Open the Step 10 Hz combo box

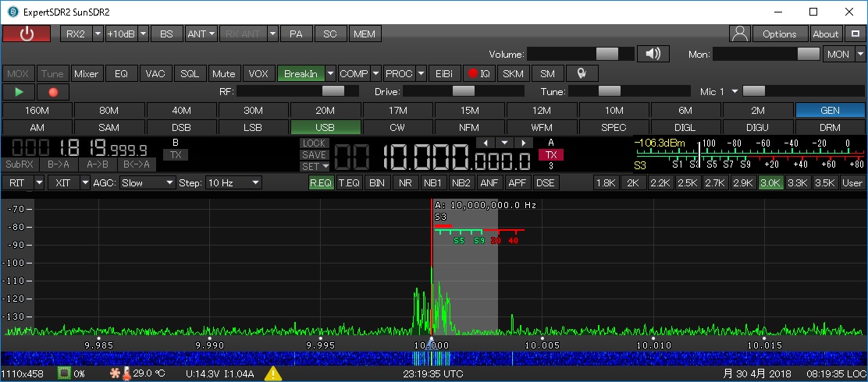(233, 183)
